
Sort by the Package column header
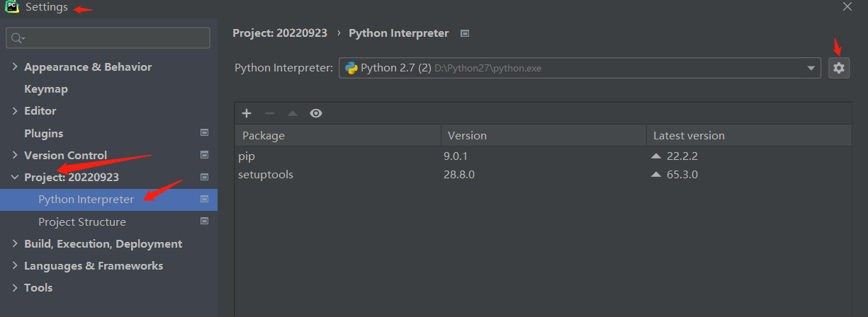(x=337, y=135)
